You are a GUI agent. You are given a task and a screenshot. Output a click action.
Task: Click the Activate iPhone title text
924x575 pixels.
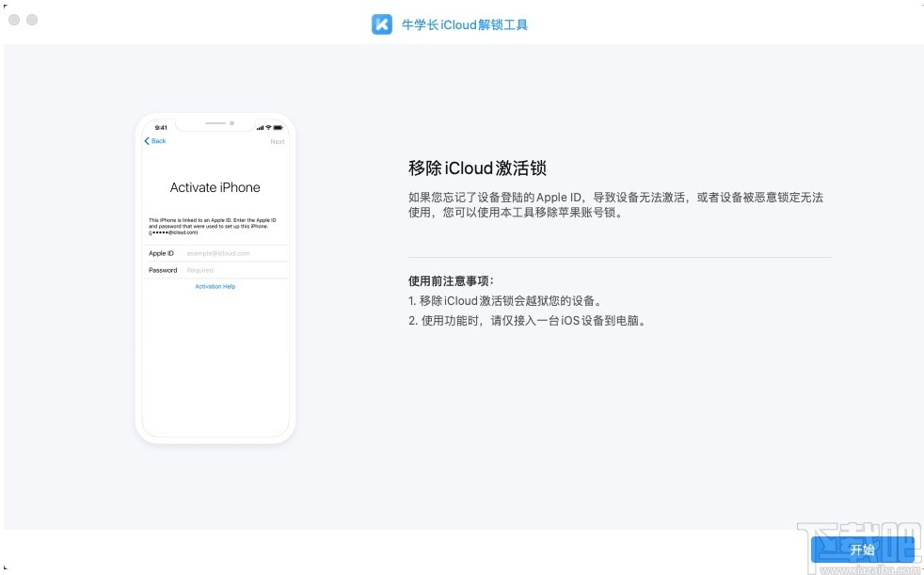216,187
